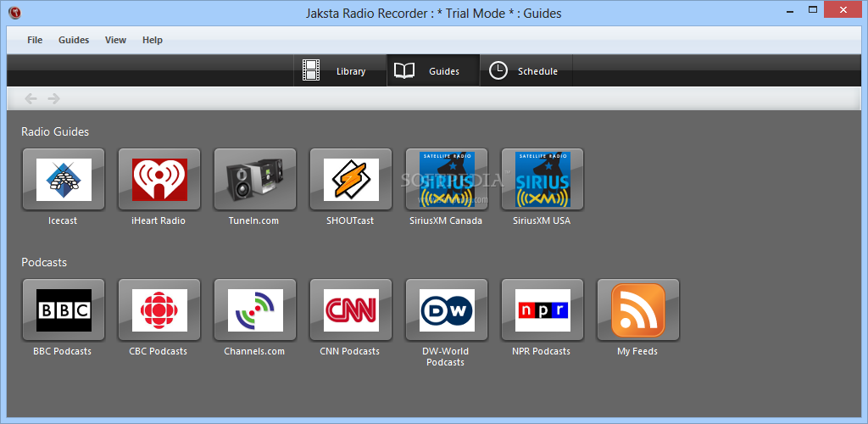Open the DW-World Podcasts icon
The height and width of the screenshot is (424, 868).
click(446, 310)
